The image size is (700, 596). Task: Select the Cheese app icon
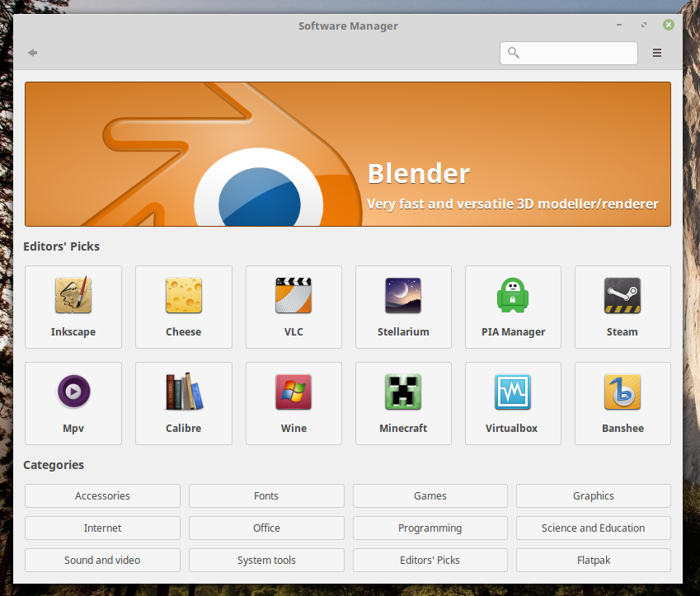[183, 295]
